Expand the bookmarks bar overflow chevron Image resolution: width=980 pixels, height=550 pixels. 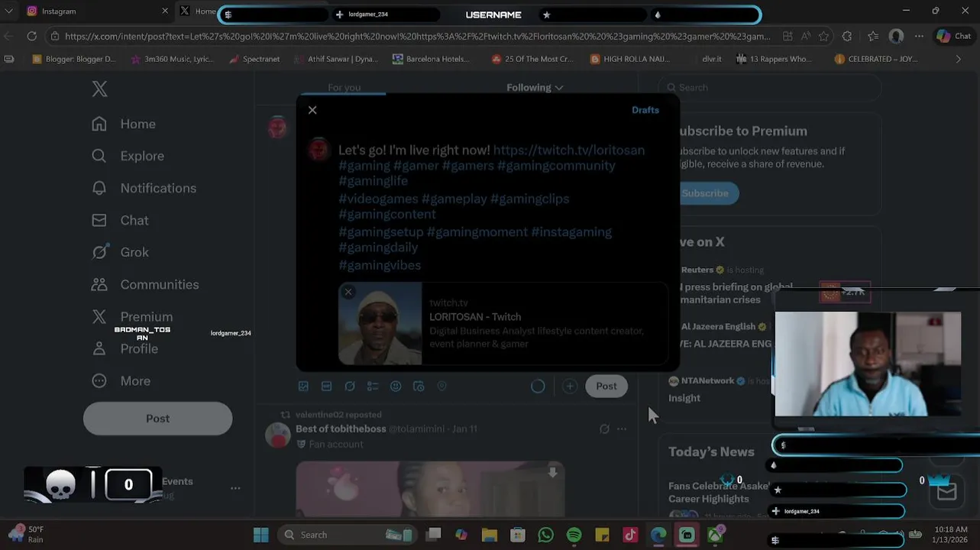point(959,59)
